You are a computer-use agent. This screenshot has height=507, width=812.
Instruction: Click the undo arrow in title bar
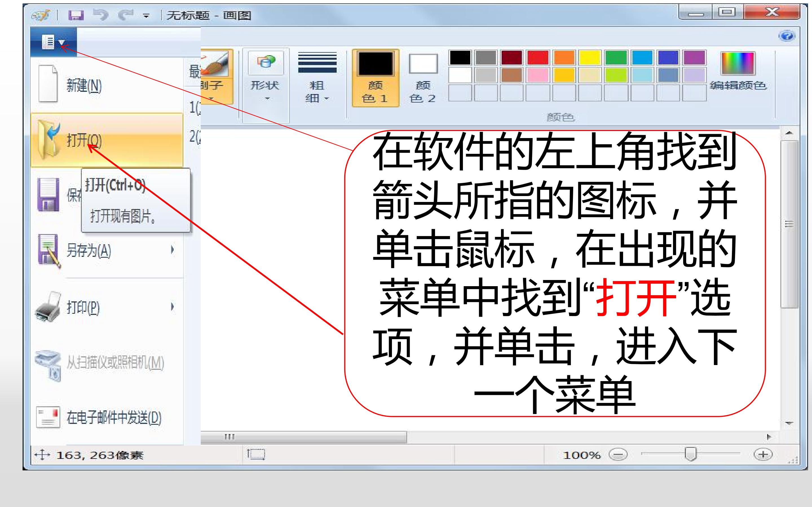click(101, 15)
